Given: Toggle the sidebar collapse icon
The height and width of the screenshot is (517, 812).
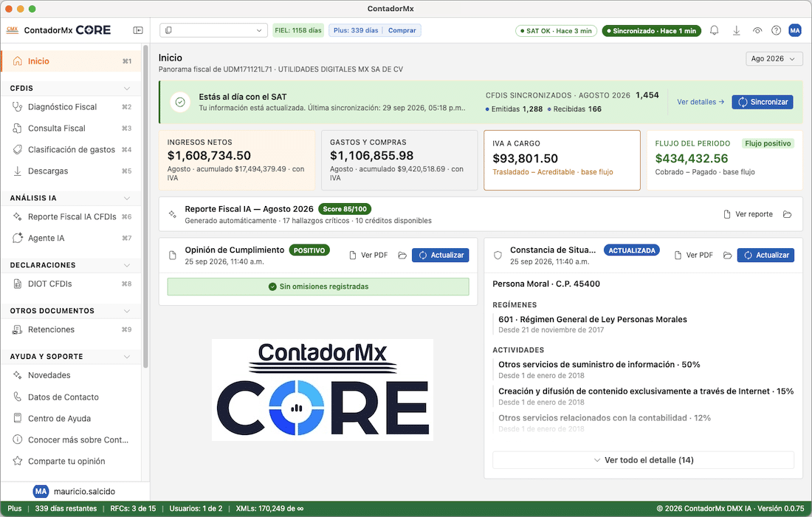Looking at the screenshot, I should coord(138,30).
